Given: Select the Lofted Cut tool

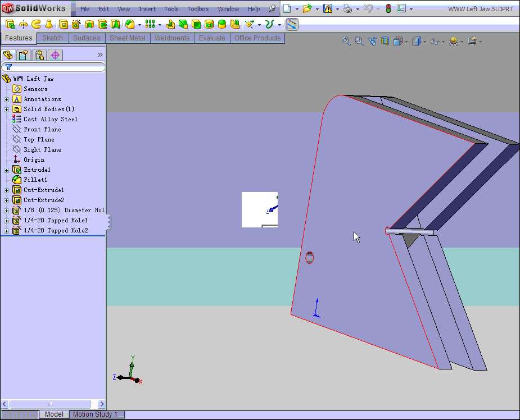Looking at the screenshot, I should click(x=115, y=24).
